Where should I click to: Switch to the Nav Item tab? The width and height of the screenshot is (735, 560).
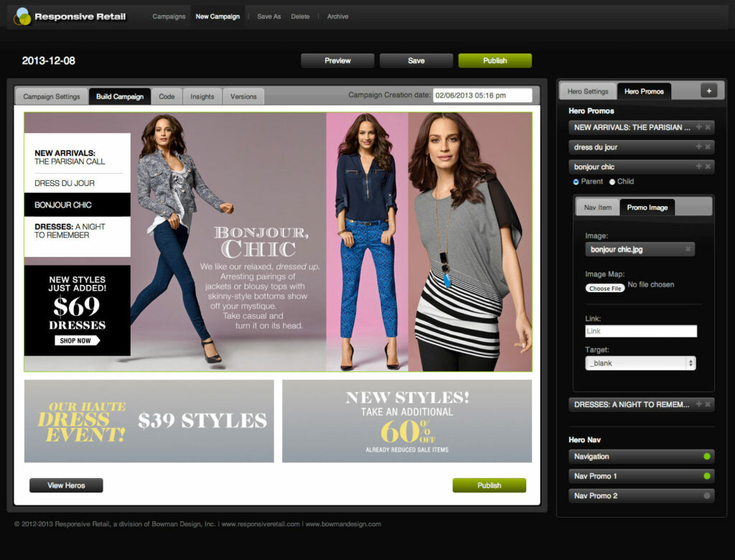[x=598, y=207]
